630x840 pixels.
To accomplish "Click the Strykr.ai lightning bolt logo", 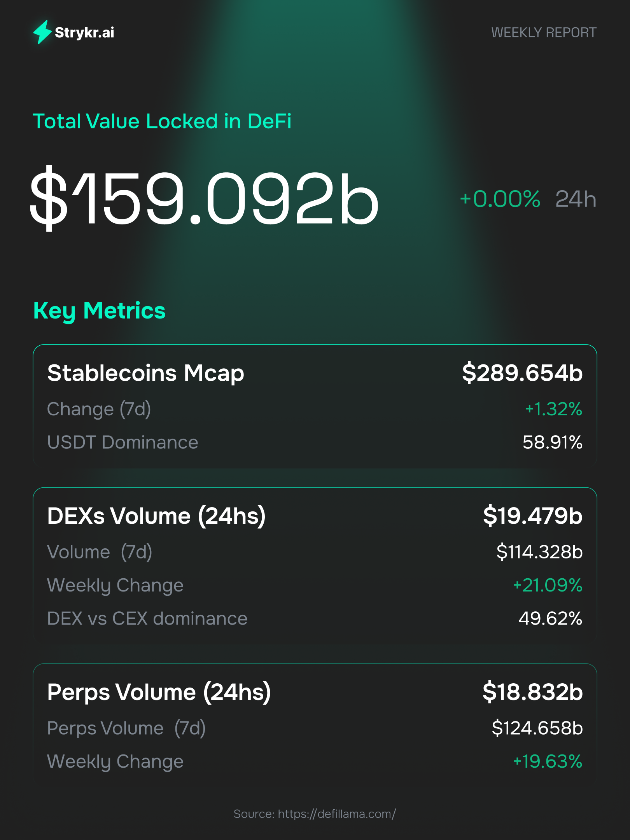I will tap(42, 32).
